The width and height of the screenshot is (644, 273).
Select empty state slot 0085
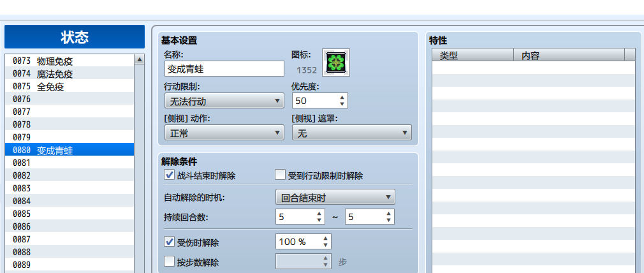(x=70, y=214)
